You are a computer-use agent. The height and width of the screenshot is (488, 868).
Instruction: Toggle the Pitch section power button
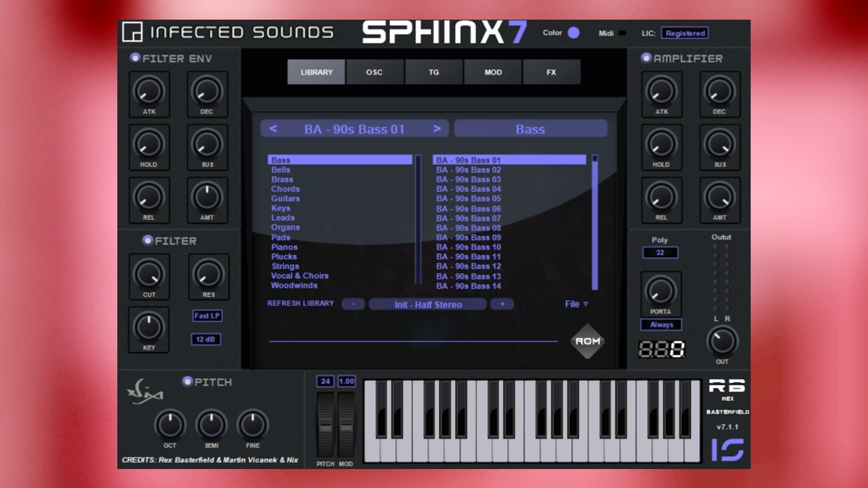[188, 382]
